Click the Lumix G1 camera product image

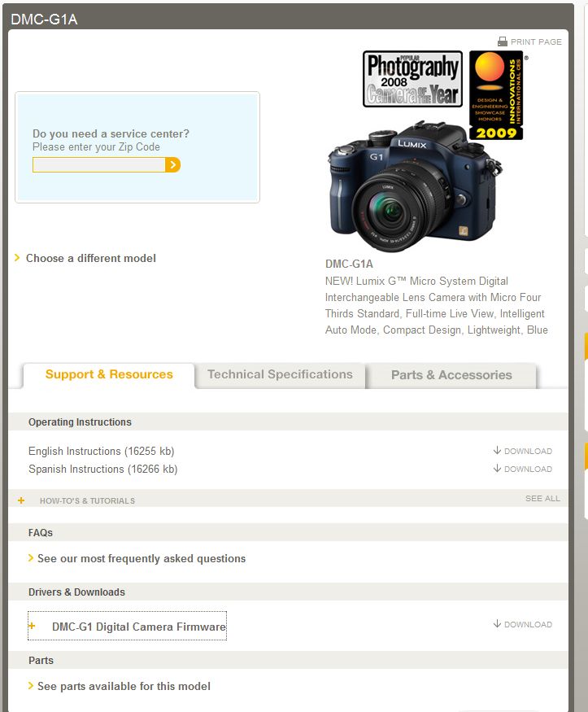pyautogui.click(x=415, y=186)
